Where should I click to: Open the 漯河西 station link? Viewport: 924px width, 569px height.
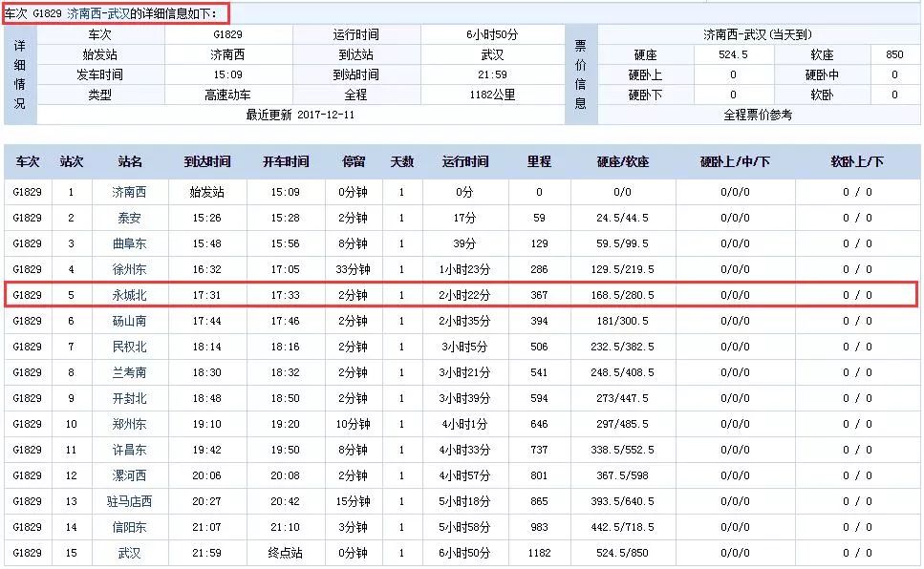(129, 476)
